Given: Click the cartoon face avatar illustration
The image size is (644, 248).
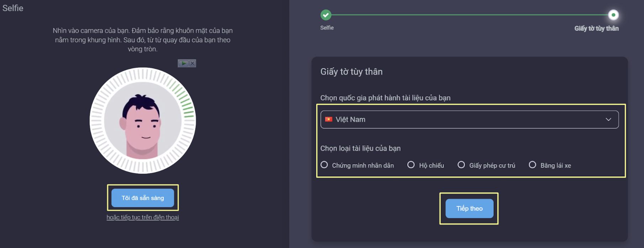Looking at the screenshot, I should 143,121.
